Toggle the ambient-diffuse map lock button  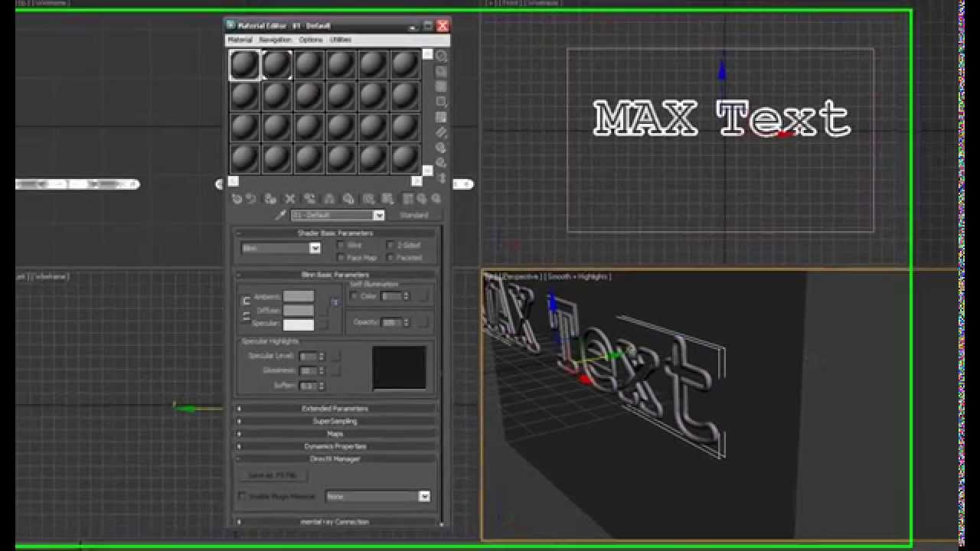335,302
